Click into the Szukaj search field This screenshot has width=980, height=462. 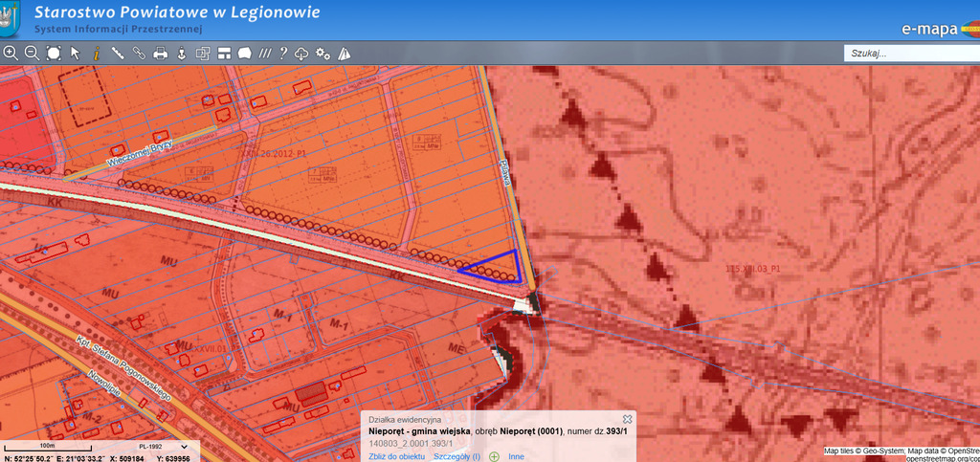[909, 54]
